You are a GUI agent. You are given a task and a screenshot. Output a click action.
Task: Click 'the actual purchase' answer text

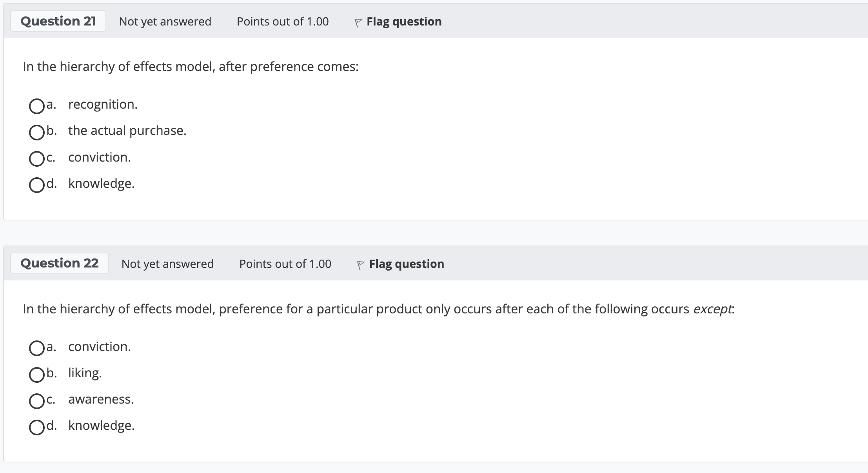pos(127,131)
